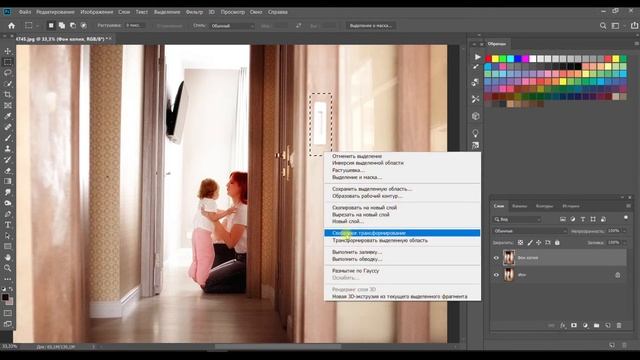The image size is (640, 360).
Task: Click the foreground color swatch
Action: (x=5, y=297)
